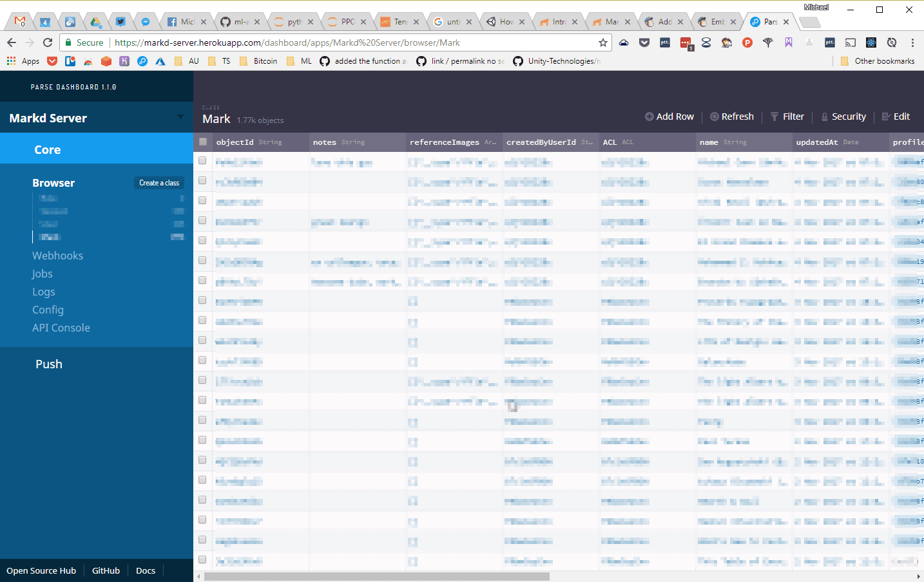
Task: Click the Refresh icon in the toolbar
Action: tap(715, 117)
